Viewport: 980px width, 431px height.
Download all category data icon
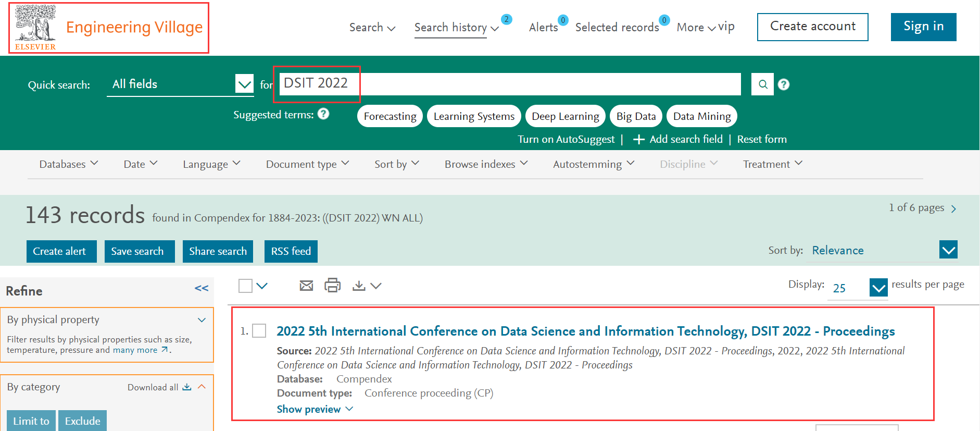(187, 387)
